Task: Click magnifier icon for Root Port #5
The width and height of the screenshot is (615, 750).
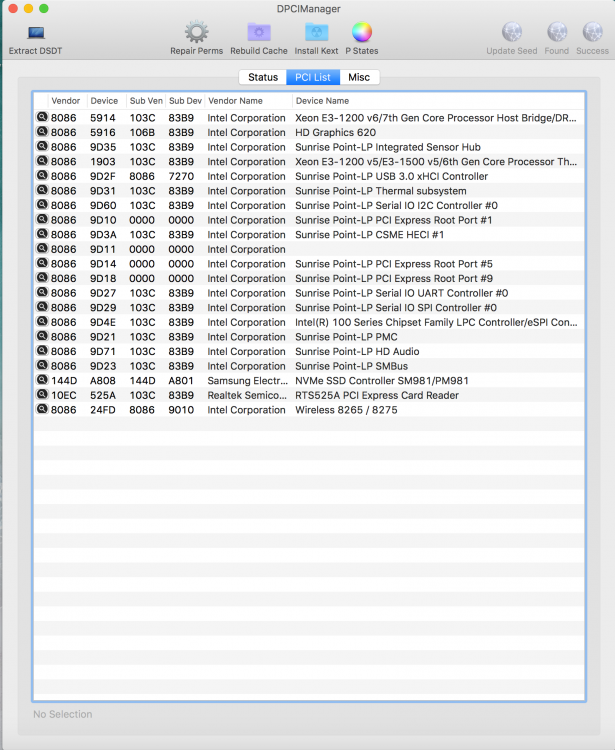Action: (42, 263)
